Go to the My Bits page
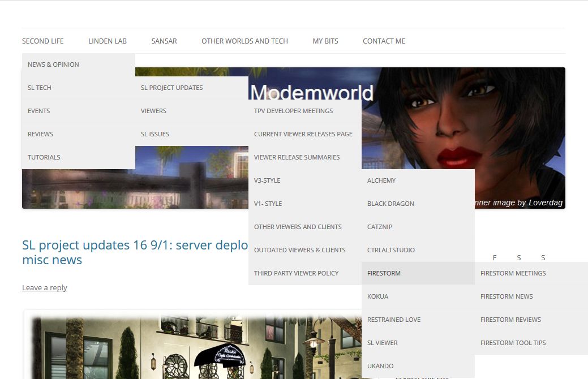The height and width of the screenshot is (379, 588). 325,41
